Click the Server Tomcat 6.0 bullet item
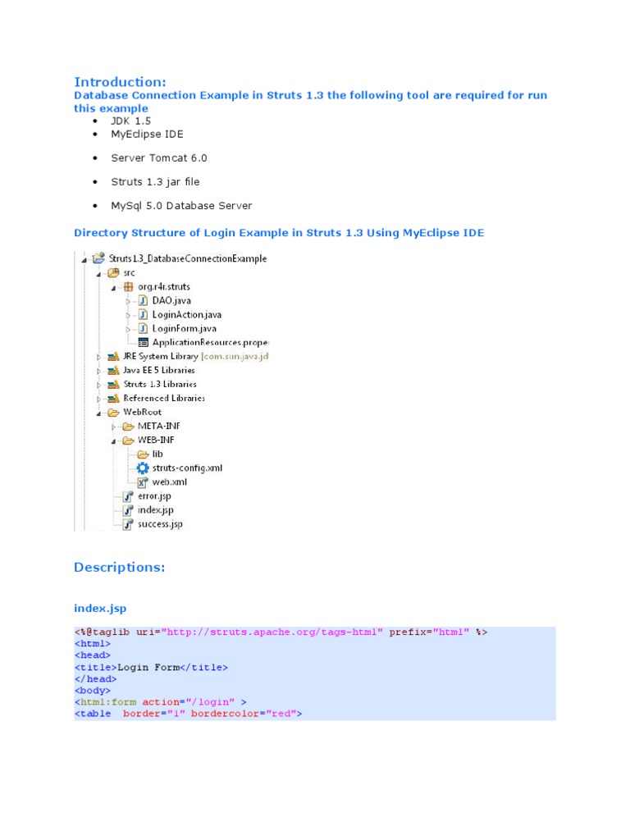The width and height of the screenshot is (630, 840). (158, 158)
